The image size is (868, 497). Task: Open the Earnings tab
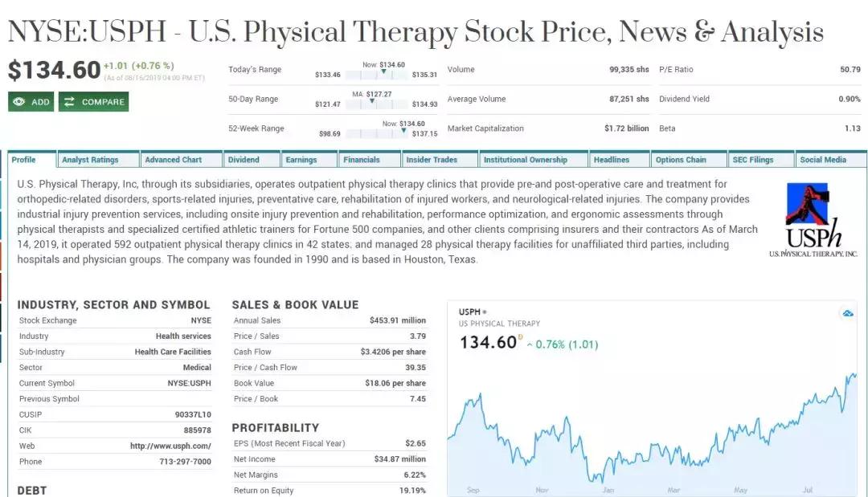click(x=301, y=160)
